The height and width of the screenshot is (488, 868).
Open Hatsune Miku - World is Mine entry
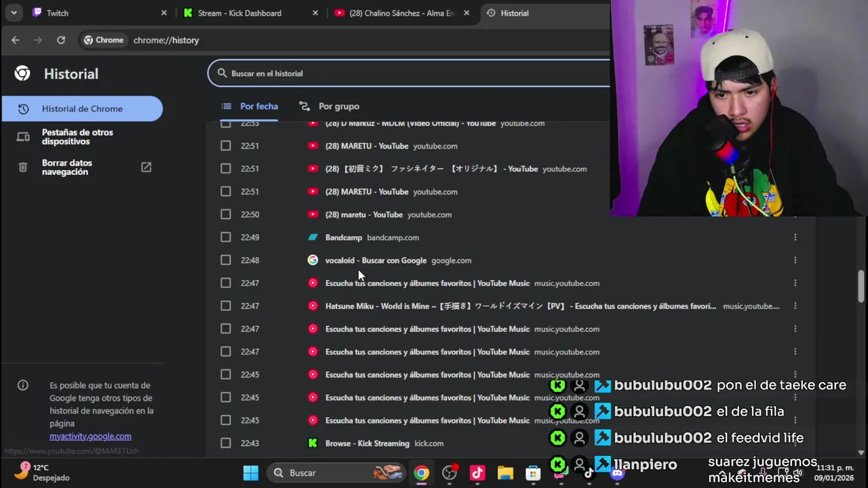pyautogui.click(x=521, y=306)
